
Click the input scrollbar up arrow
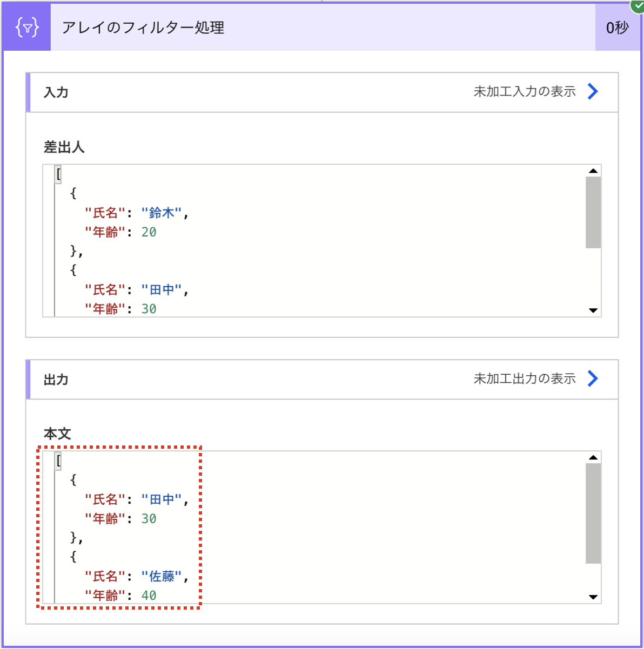593,171
